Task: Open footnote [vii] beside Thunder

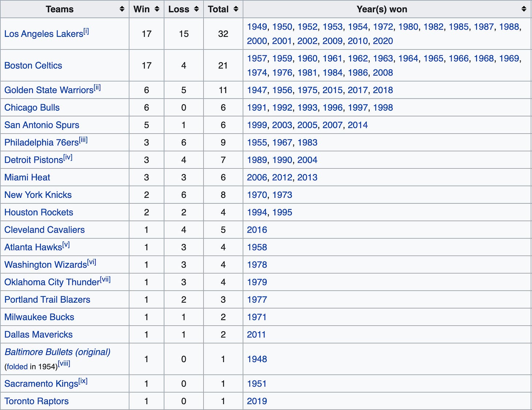Action: click(105, 280)
